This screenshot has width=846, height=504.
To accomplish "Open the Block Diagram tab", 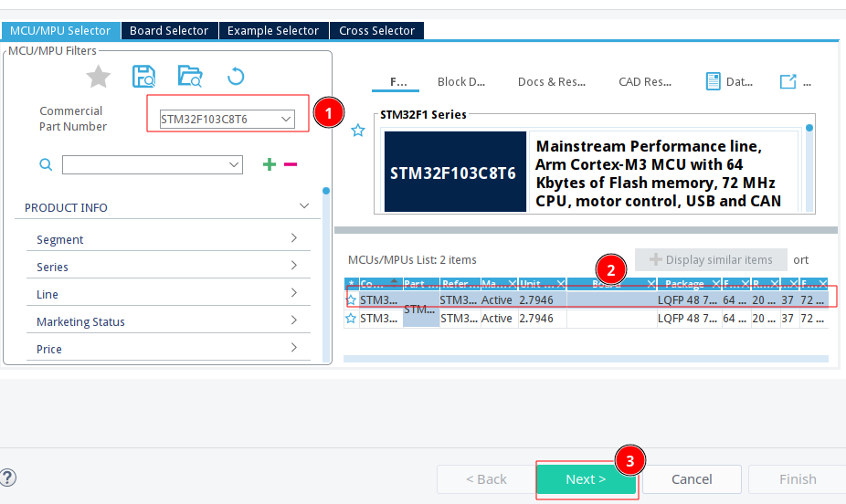I will 461,82.
